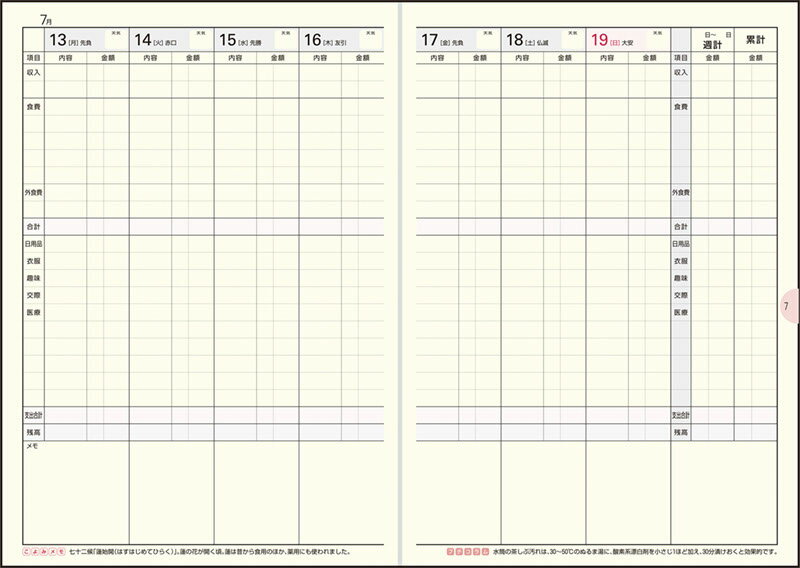Click the memo area under the 14th
Image resolution: width=800 pixels, height=568 pixels.
171,493
